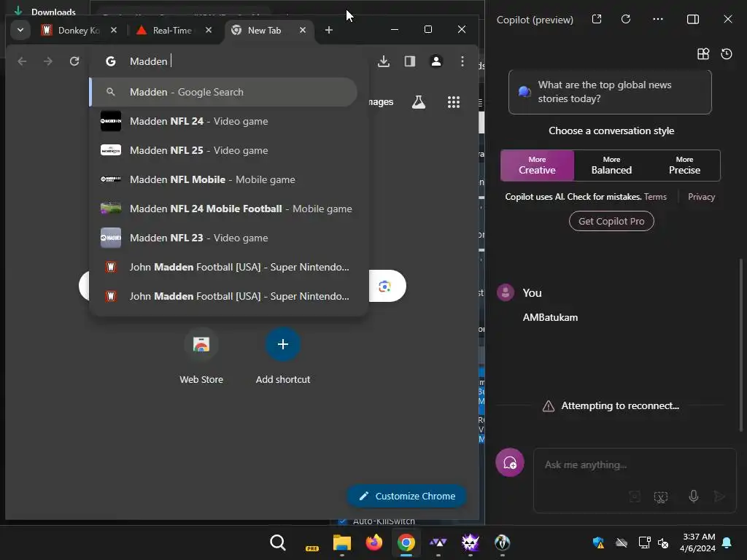Click Copilot add screenshot icon
The image size is (747, 560).
pyautogui.click(x=661, y=497)
